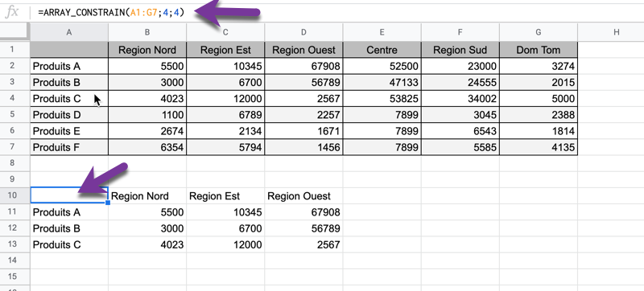Select row 7 header
The height and width of the screenshot is (291, 644).
[x=12, y=147]
